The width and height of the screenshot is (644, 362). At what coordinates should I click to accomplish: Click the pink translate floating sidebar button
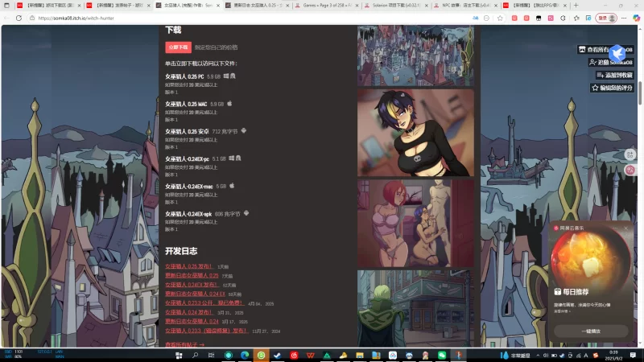click(x=630, y=170)
